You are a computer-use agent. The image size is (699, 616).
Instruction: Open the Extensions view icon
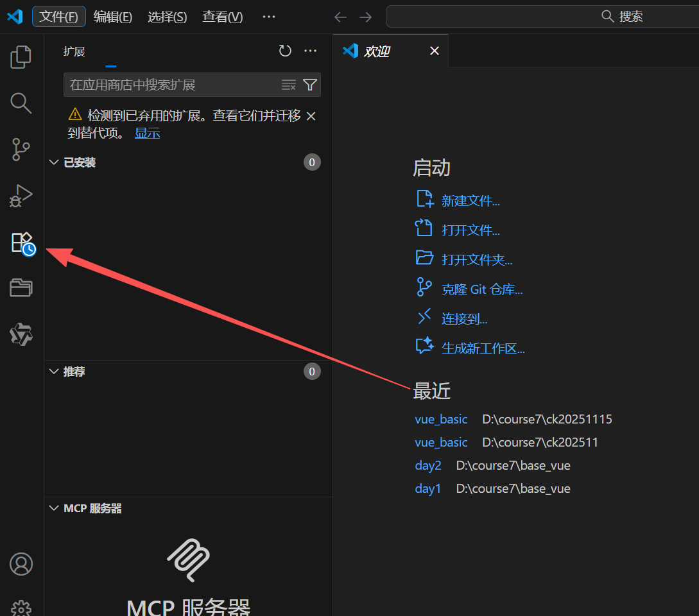pos(22,243)
